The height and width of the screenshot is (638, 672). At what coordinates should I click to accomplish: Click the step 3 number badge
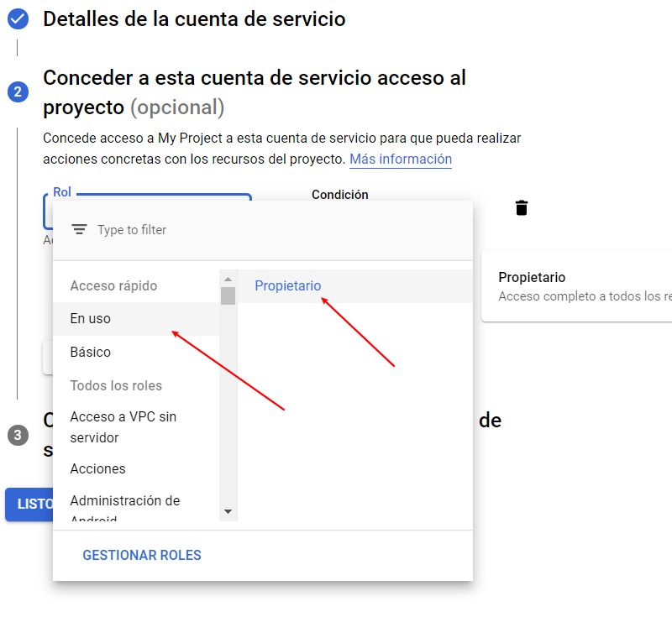18,435
